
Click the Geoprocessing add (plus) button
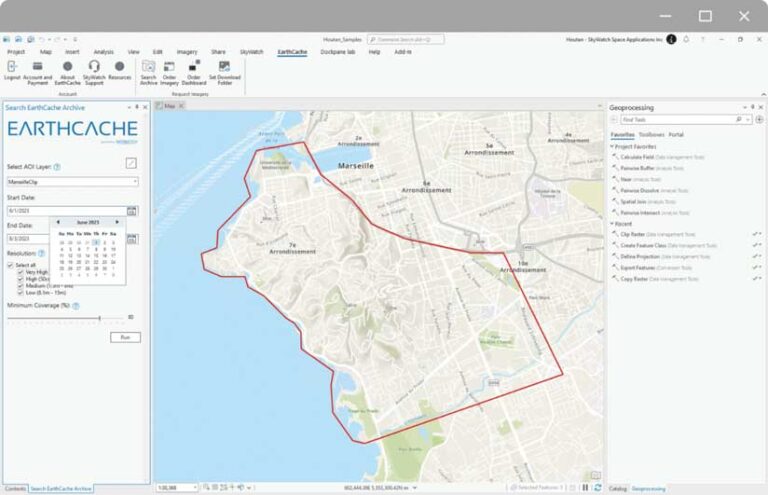pos(759,119)
